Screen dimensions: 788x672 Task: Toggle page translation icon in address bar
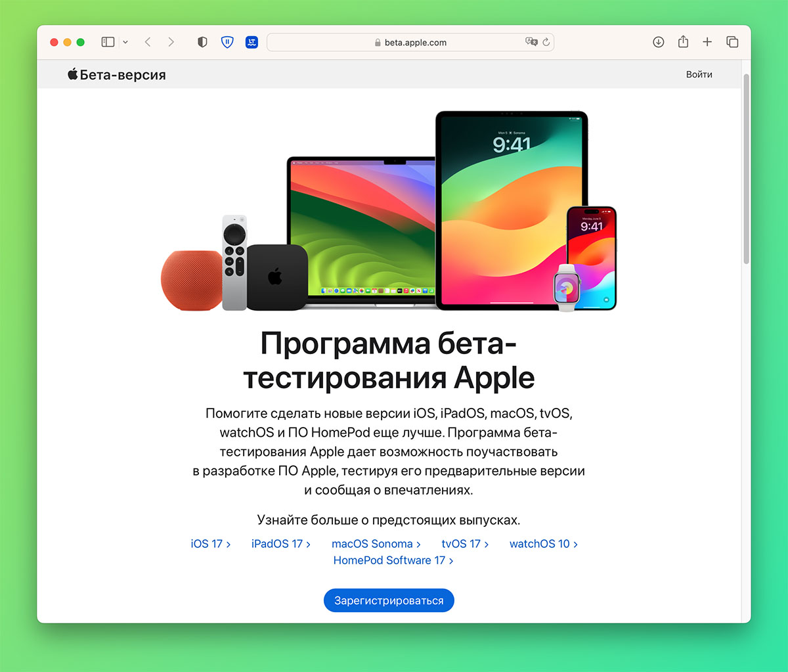531,42
